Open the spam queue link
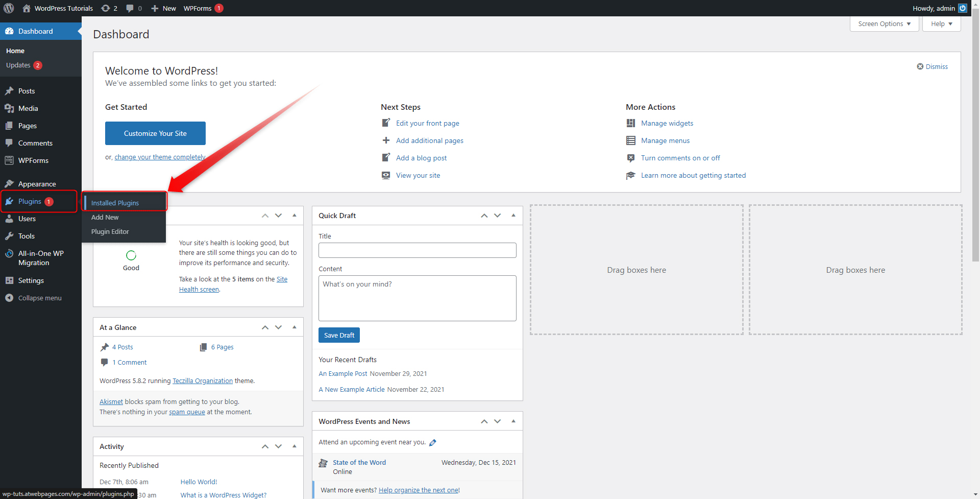Screen dimensions: 980x499 [187, 412]
